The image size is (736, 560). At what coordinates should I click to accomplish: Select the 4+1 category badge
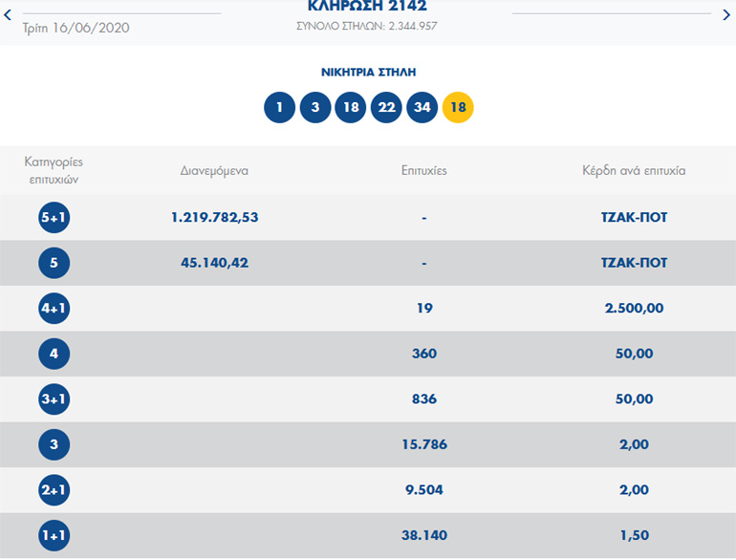[54, 309]
